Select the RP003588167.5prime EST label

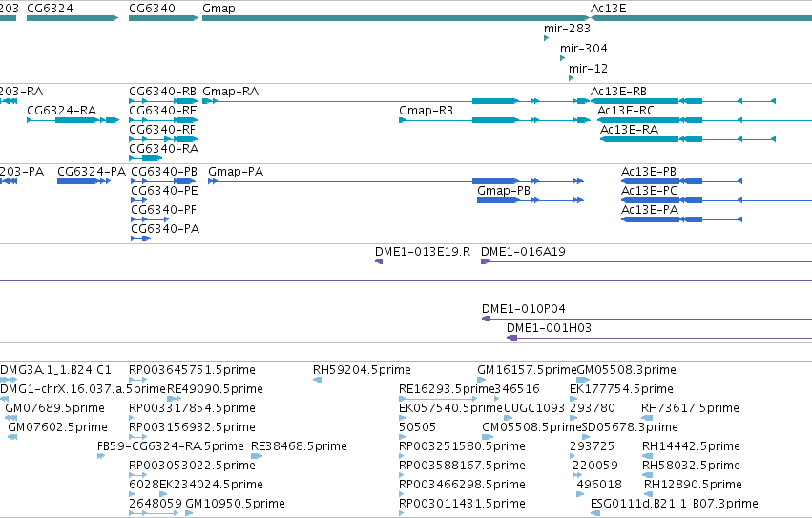click(x=462, y=466)
